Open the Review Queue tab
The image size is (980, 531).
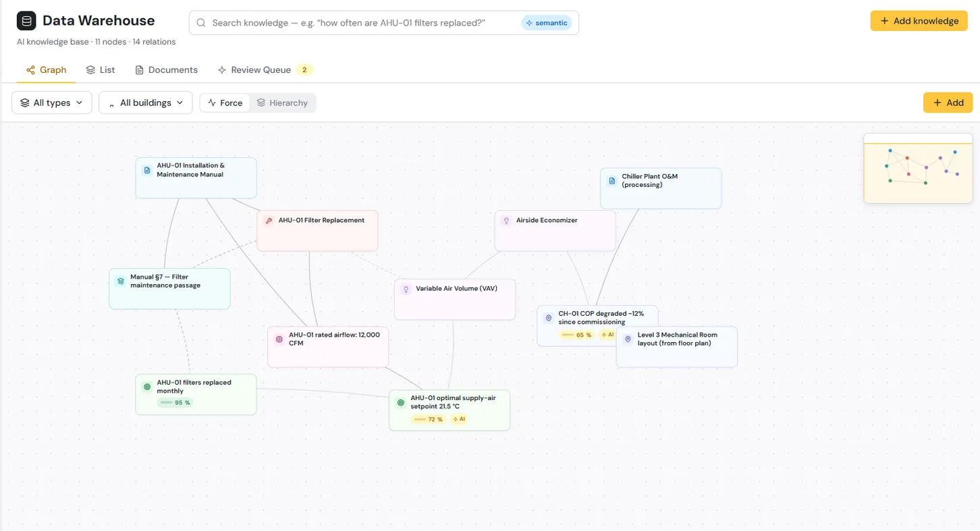tap(265, 70)
